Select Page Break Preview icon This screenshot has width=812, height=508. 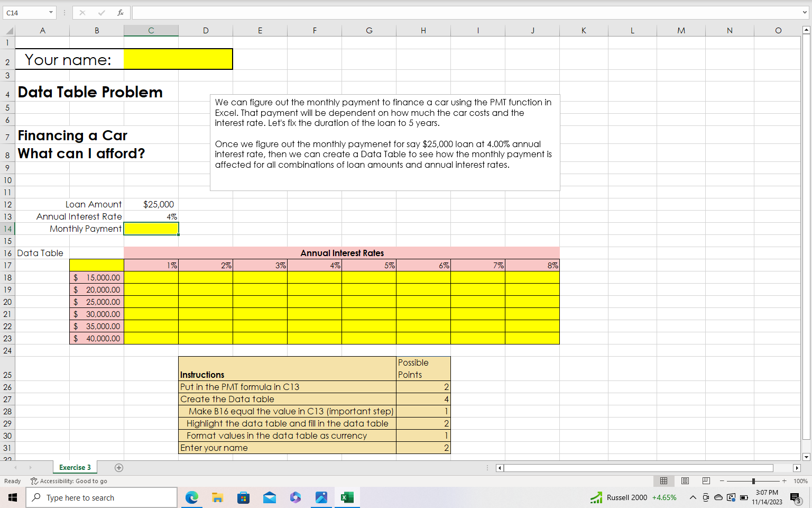coord(706,480)
